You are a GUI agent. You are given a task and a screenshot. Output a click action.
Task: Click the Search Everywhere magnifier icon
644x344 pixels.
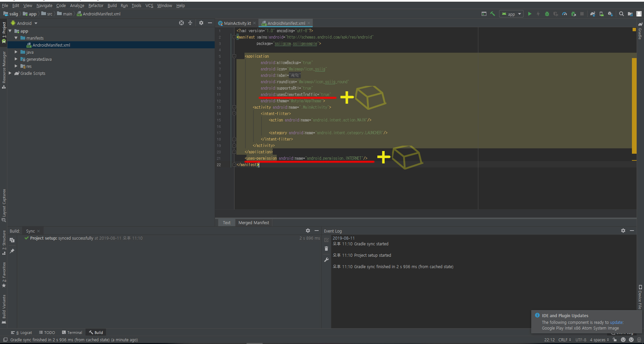pyautogui.click(x=621, y=14)
